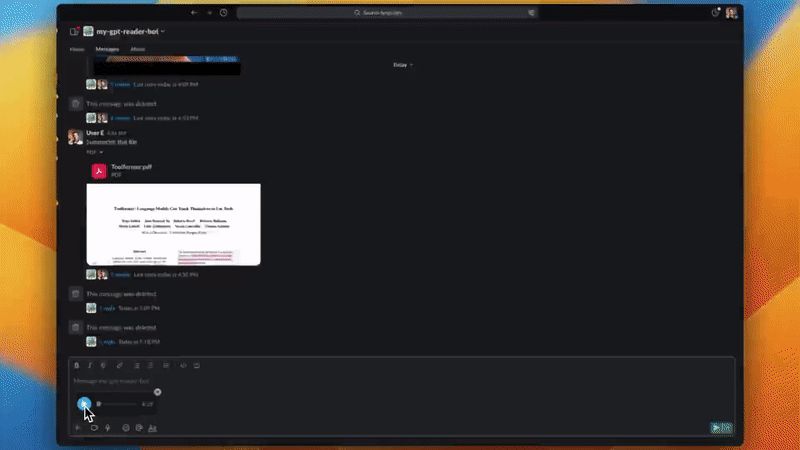
Task: Open the Toolformer.pdf preview thumbnail
Action: 173,224
